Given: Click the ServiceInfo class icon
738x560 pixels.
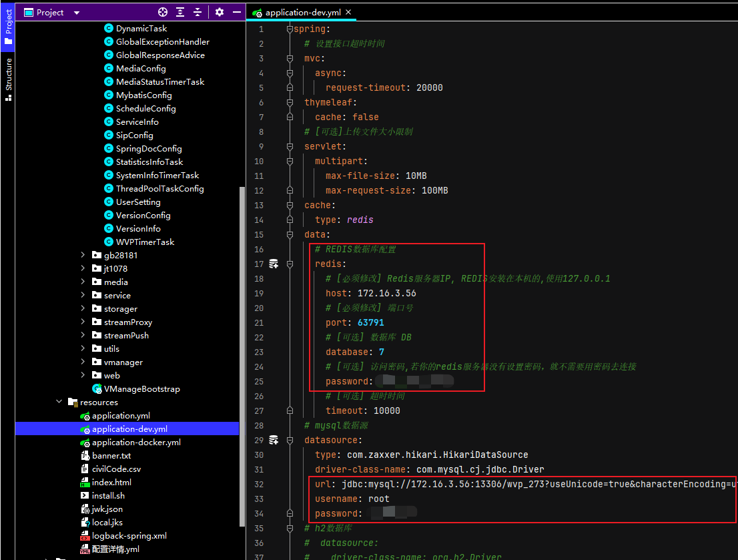Looking at the screenshot, I should click(109, 122).
